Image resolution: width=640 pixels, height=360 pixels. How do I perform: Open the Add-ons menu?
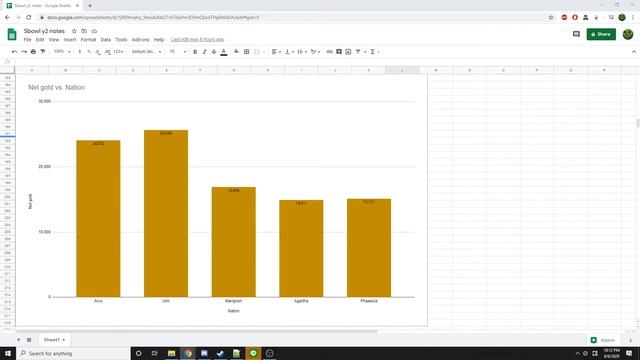[x=140, y=40]
